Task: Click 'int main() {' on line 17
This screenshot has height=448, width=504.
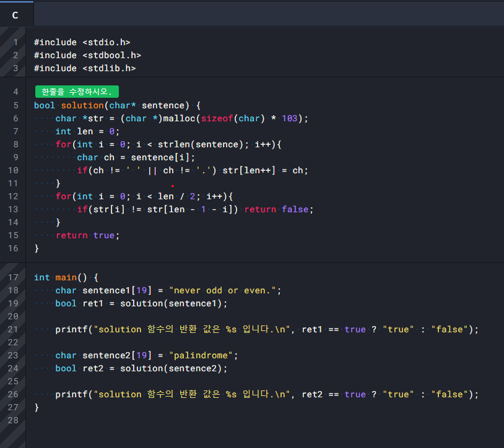Action: click(66, 277)
